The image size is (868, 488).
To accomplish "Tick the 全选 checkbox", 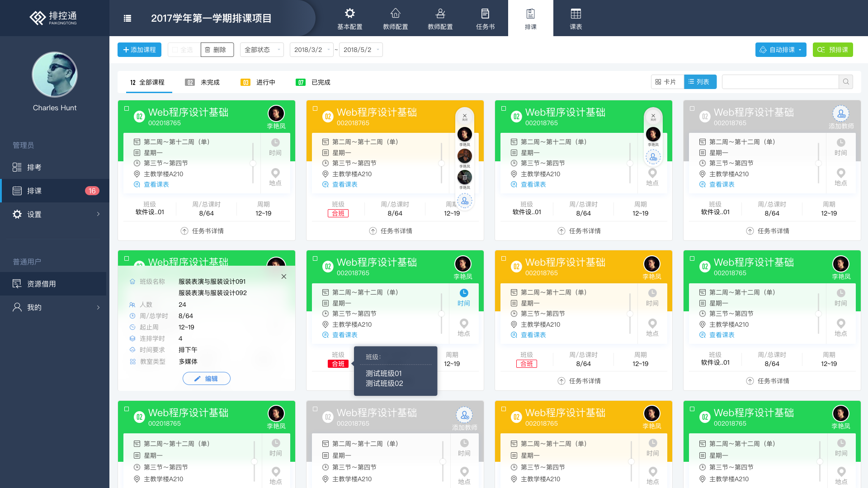I will (x=175, y=50).
